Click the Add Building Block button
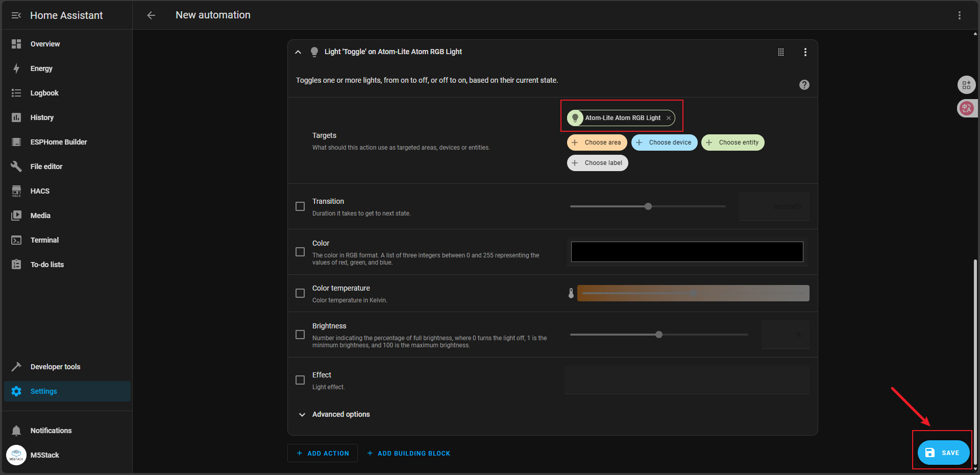Image resolution: width=980 pixels, height=475 pixels. [x=408, y=454]
